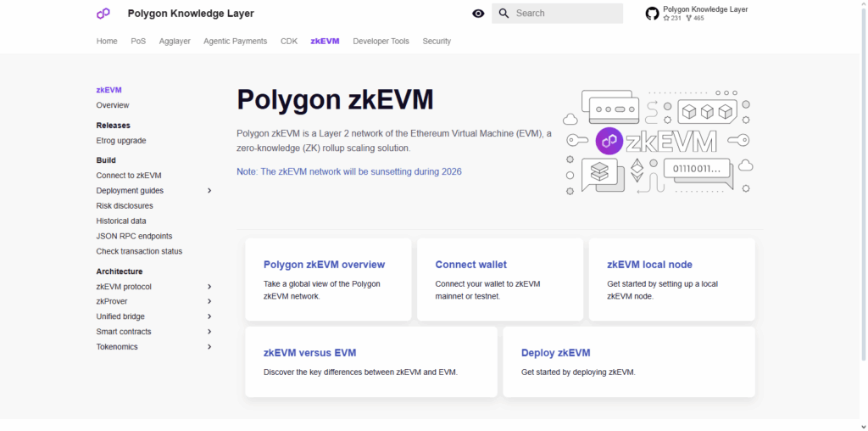The image size is (868, 431).
Task: Open Risk disclosures page
Action: (x=125, y=205)
